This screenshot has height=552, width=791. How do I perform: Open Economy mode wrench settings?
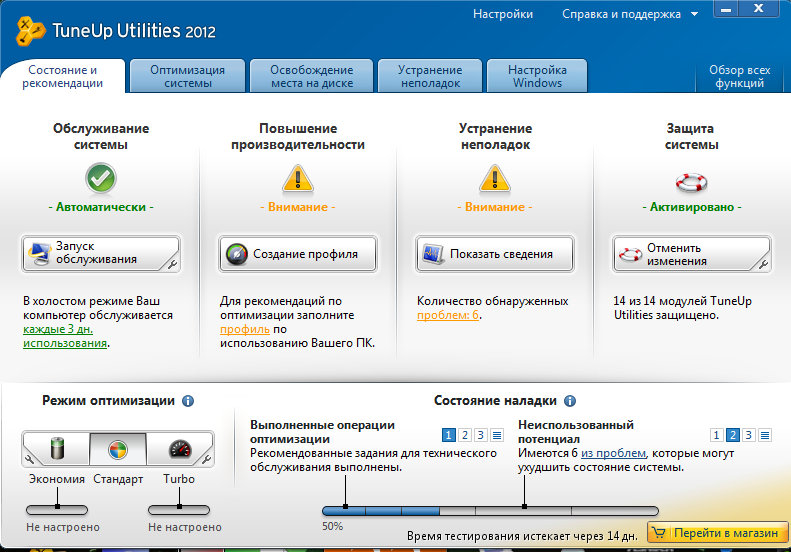tap(30, 459)
